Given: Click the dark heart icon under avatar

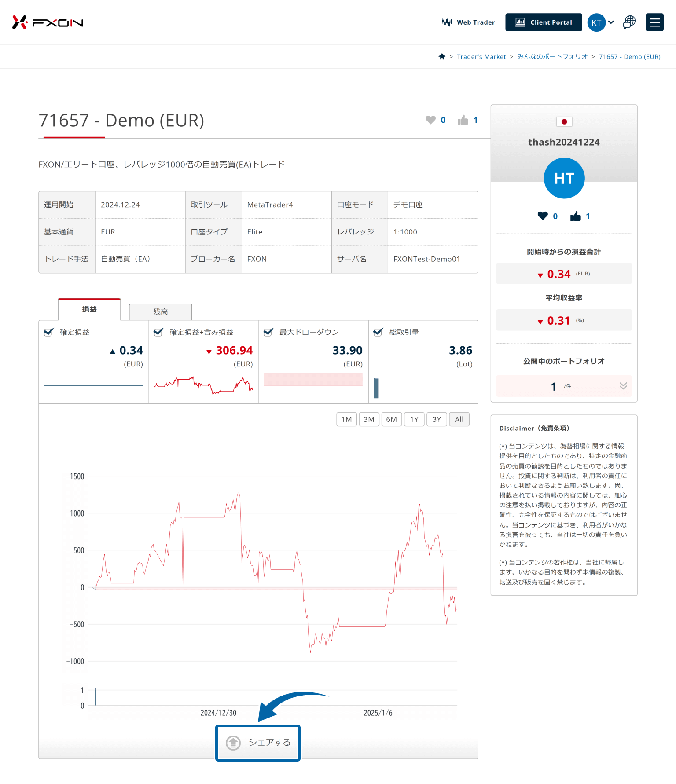Looking at the screenshot, I should tap(543, 216).
